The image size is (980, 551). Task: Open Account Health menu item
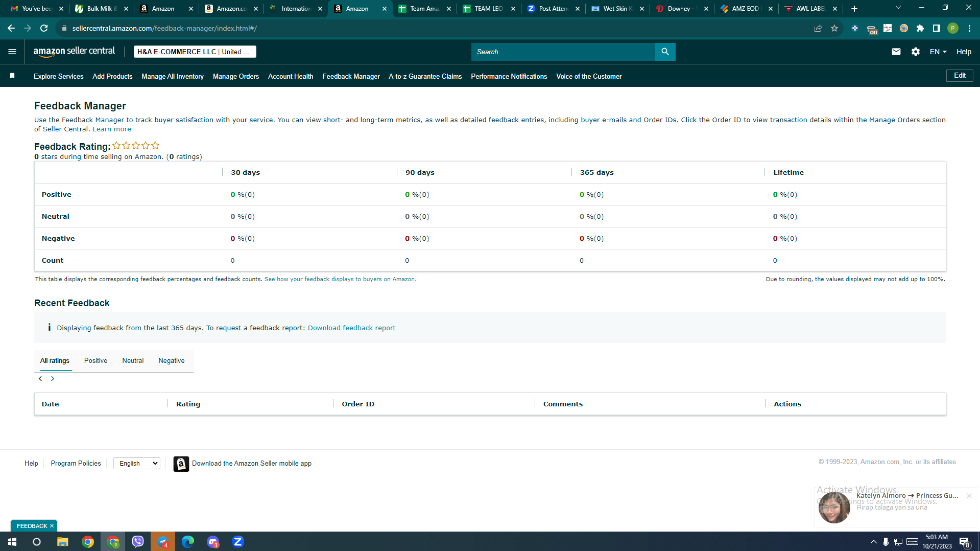291,76
